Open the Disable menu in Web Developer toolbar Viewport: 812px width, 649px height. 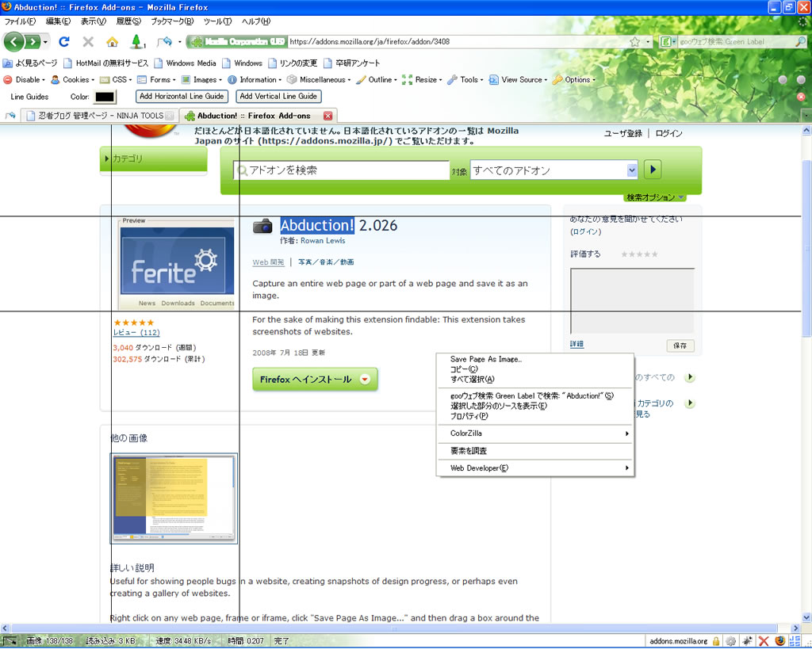(25, 80)
